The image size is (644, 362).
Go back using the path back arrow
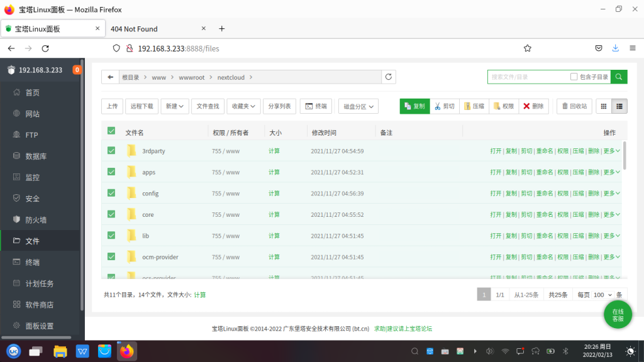111,77
